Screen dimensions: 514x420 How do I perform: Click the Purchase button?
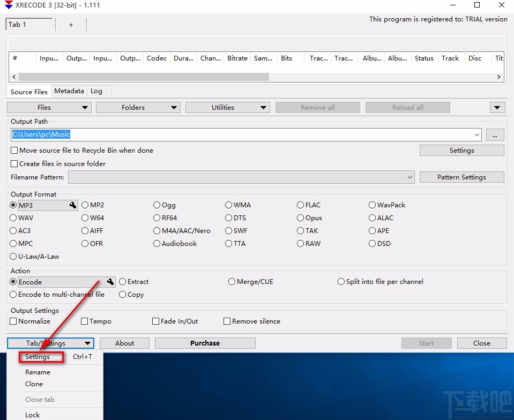tap(205, 343)
